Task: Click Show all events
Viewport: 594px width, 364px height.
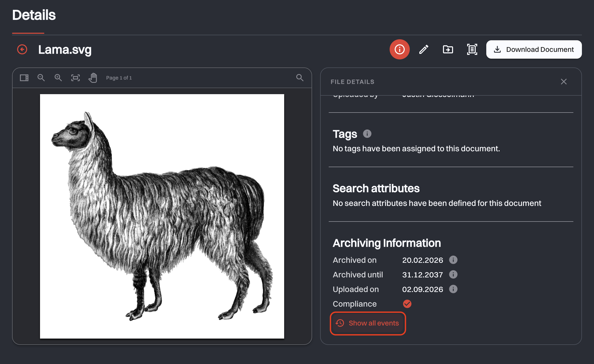Action: point(368,323)
